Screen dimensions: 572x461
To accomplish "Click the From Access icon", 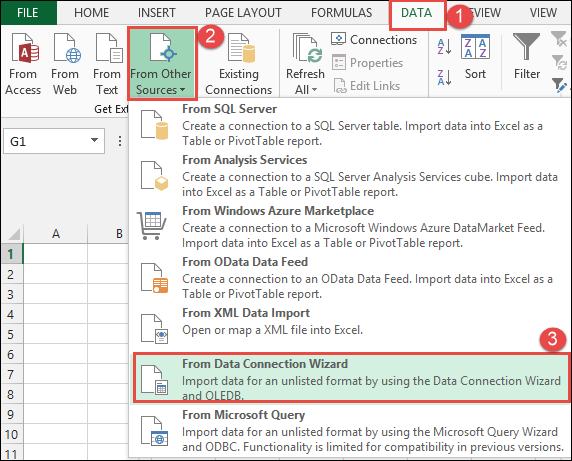I will click(x=24, y=47).
